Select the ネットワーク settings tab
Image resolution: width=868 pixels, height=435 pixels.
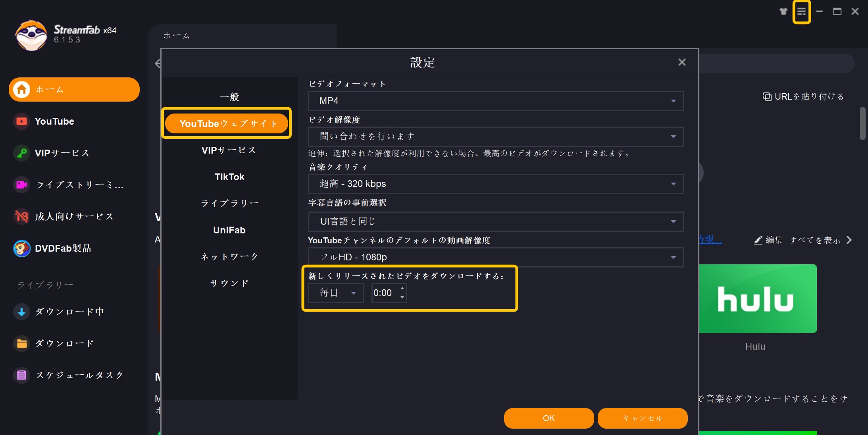(x=229, y=257)
